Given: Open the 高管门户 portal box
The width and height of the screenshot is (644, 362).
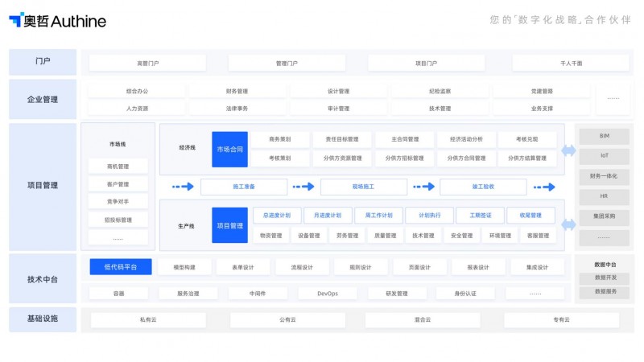Looking at the screenshot, I should [x=148, y=63].
